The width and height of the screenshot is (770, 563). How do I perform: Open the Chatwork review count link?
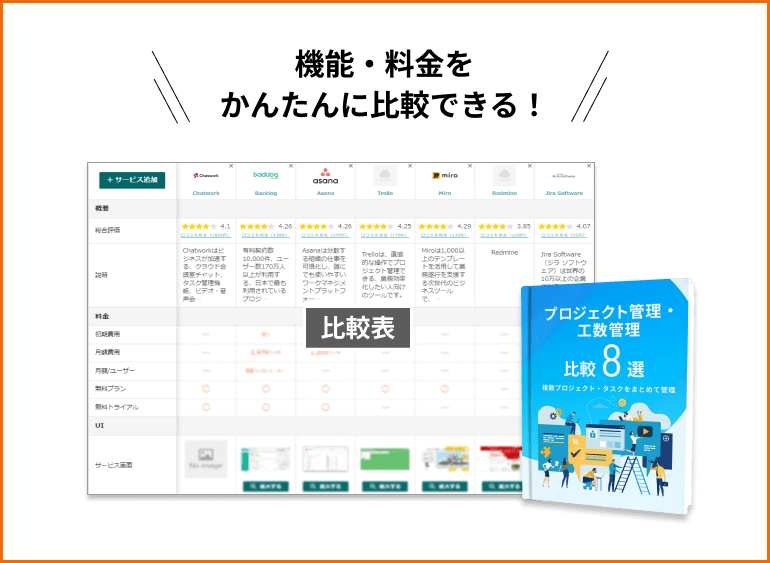tap(206, 236)
